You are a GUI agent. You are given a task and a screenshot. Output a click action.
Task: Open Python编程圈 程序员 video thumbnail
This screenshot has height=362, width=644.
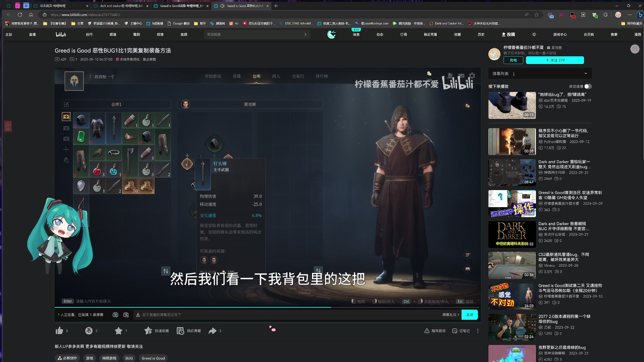(x=512, y=141)
